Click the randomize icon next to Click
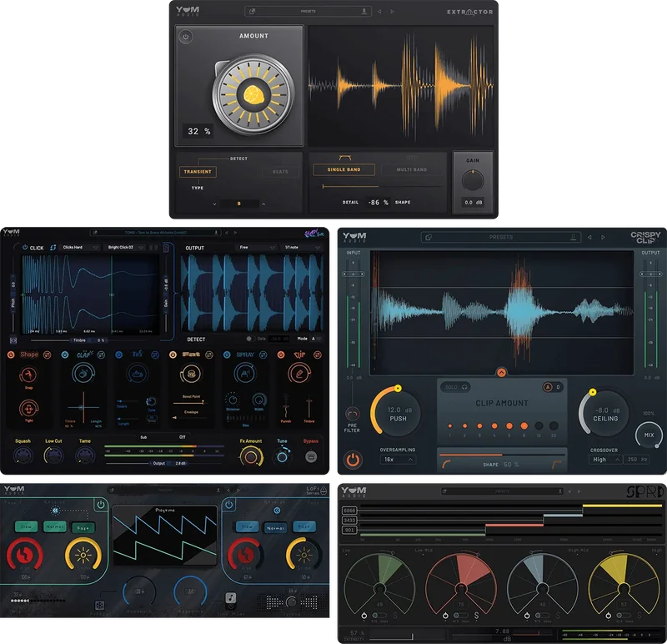This screenshot has width=667, height=644. coord(53,247)
